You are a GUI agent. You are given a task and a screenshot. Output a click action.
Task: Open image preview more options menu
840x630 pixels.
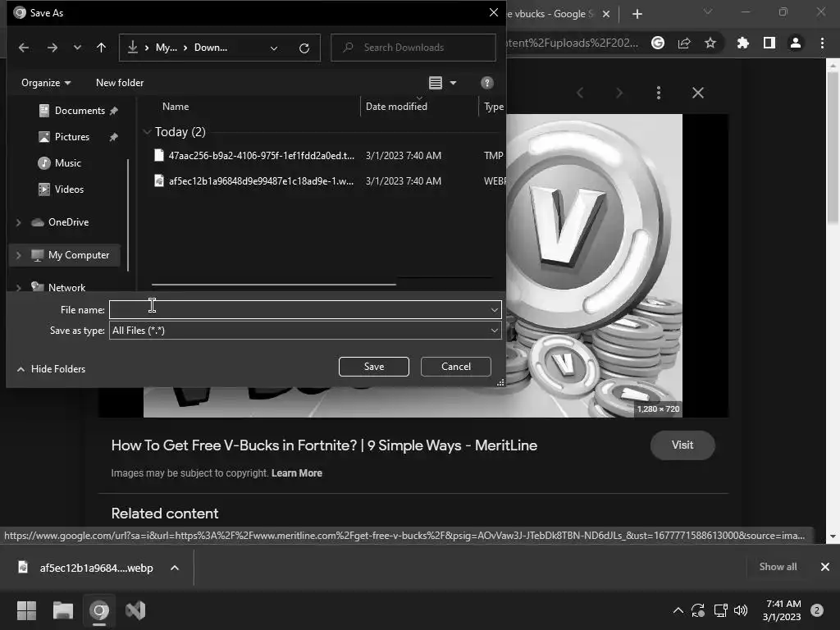tap(659, 93)
